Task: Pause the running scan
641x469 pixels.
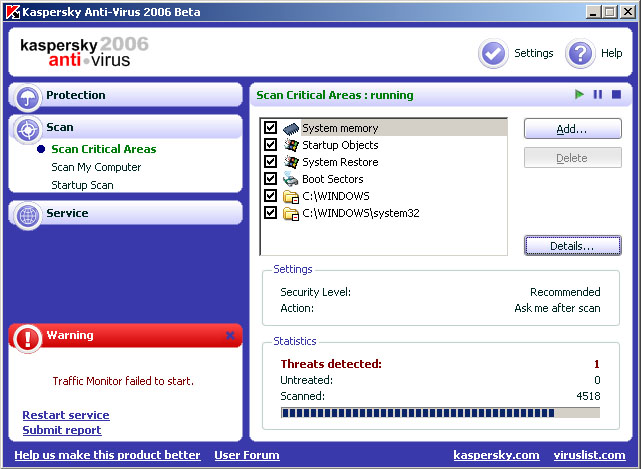Action: 598,94
